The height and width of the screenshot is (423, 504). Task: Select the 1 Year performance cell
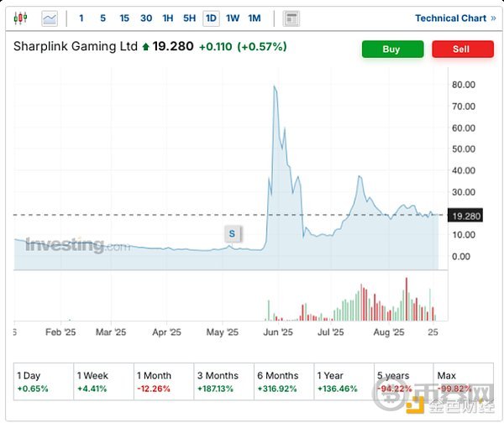click(x=344, y=382)
